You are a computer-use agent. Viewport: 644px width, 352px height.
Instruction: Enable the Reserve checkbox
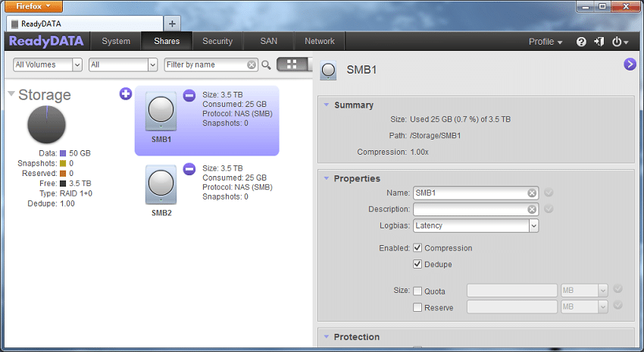pyautogui.click(x=417, y=307)
